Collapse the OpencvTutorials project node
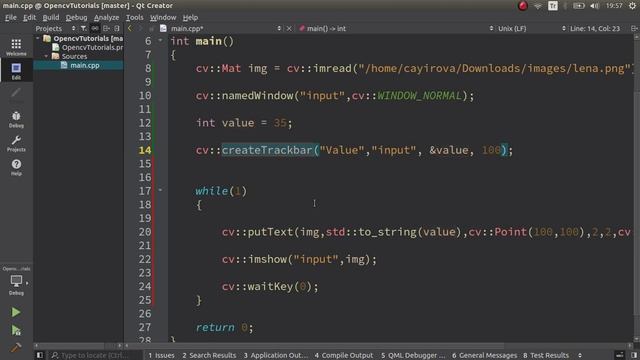Screen dimensions: 640x360 coord(38,38)
